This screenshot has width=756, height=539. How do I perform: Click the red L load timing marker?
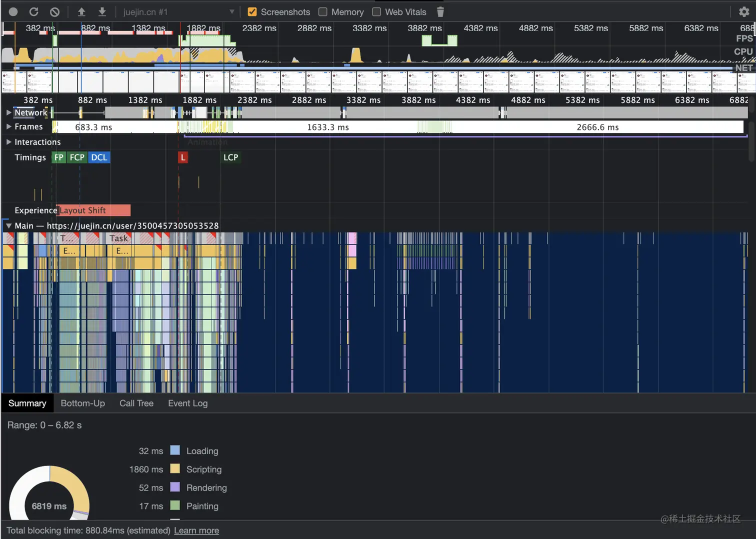[183, 157]
